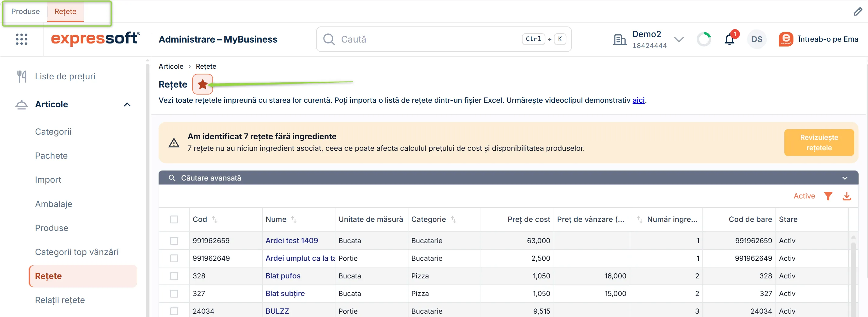The image size is (868, 317).
Task: Click the company building icon
Action: click(x=619, y=40)
